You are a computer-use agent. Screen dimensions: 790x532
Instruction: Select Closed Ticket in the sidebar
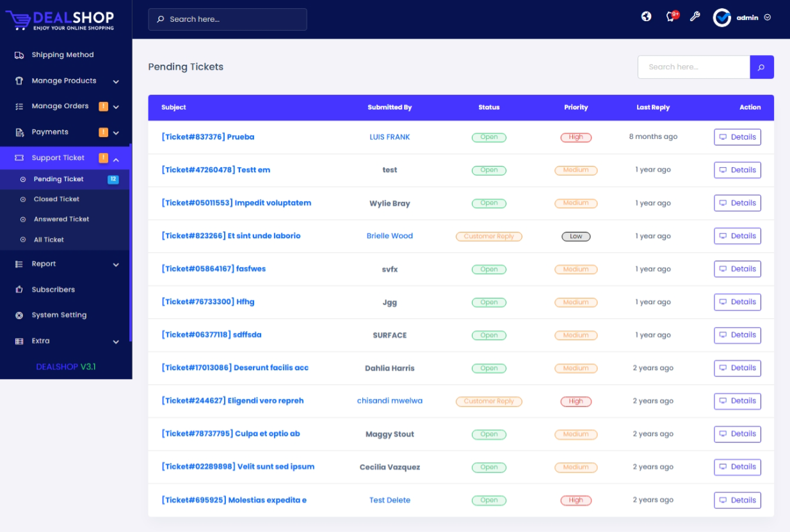click(x=56, y=199)
